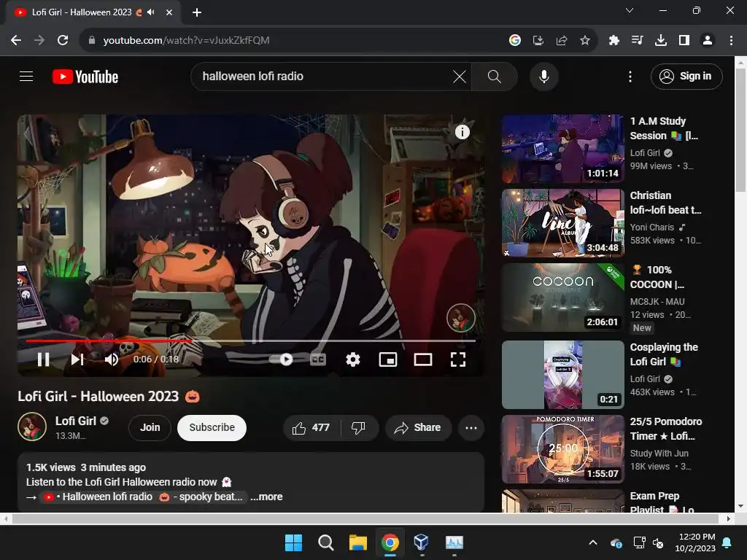
Task: Go back in browser
Action: click(x=16, y=41)
